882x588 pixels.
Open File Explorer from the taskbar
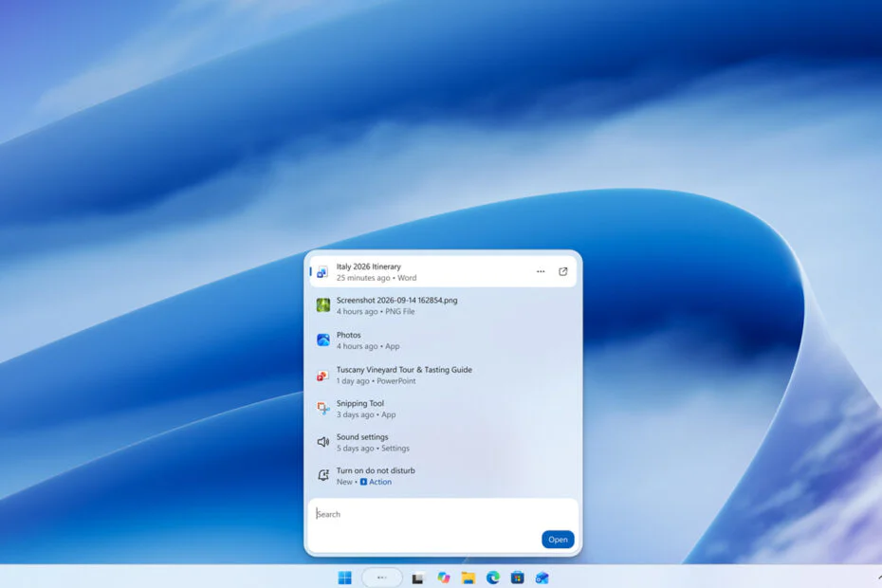pyautogui.click(x=468, y=578)
